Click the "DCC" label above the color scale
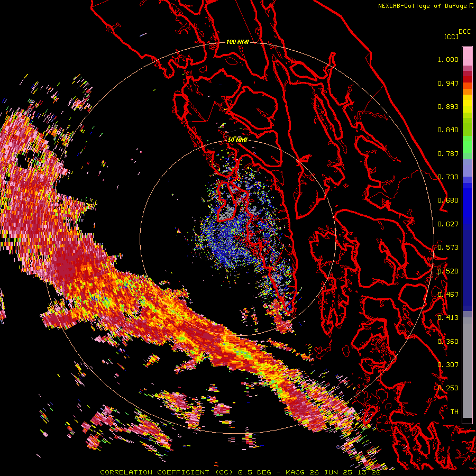Screen dimensions: 476x476 pyautogui.click(x=465, y=32)
